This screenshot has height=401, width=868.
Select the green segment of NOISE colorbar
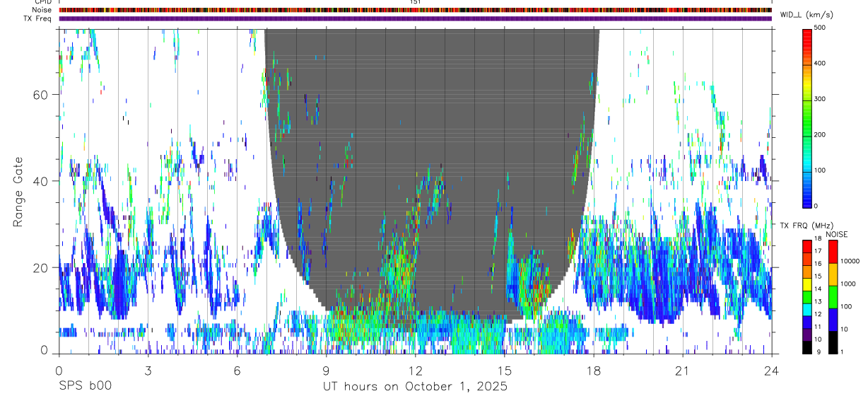pos(833,297)
